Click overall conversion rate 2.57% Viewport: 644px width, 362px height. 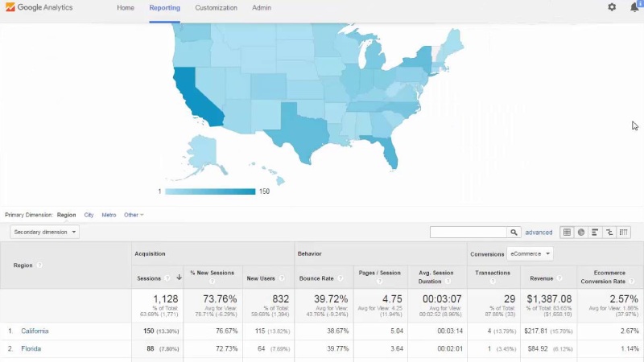click(x=623, y=298)
